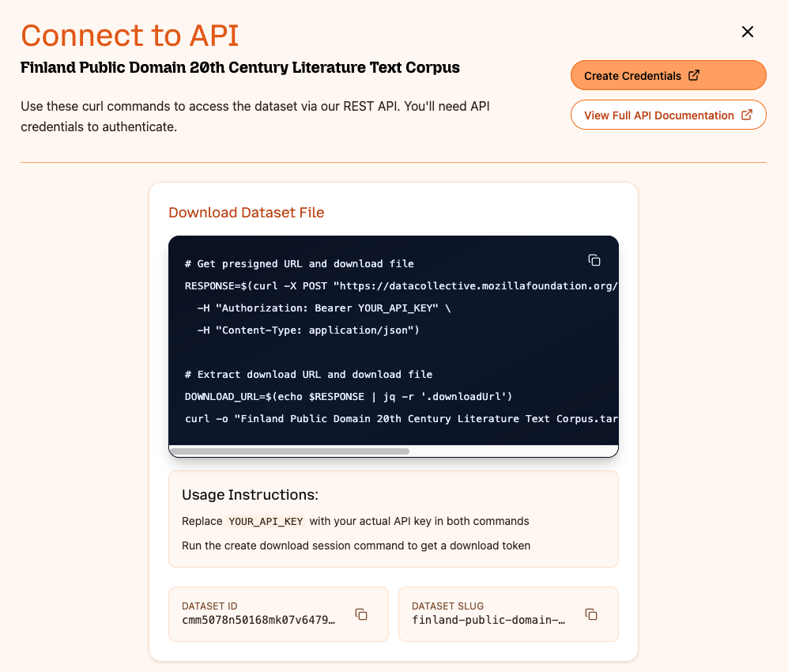The height and width of the screenshot is (672, 788).
Task: Click the finland-public-domain slug text
Action: pyautogui.click(x=488, y=620)
